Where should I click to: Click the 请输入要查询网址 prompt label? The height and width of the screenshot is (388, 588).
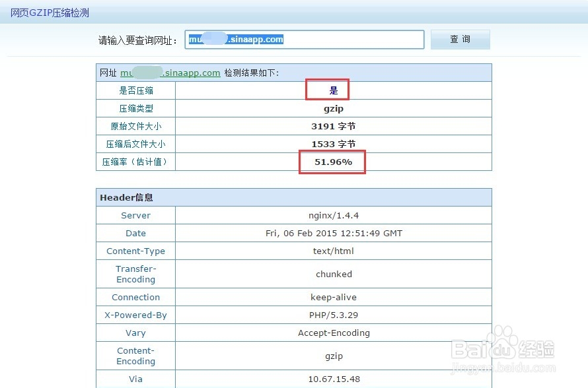(137, 40)
